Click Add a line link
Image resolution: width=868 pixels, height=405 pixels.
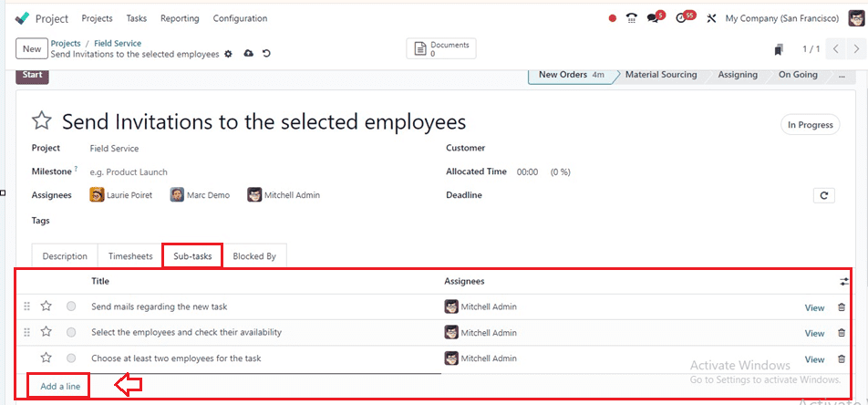tap(60, 387)
